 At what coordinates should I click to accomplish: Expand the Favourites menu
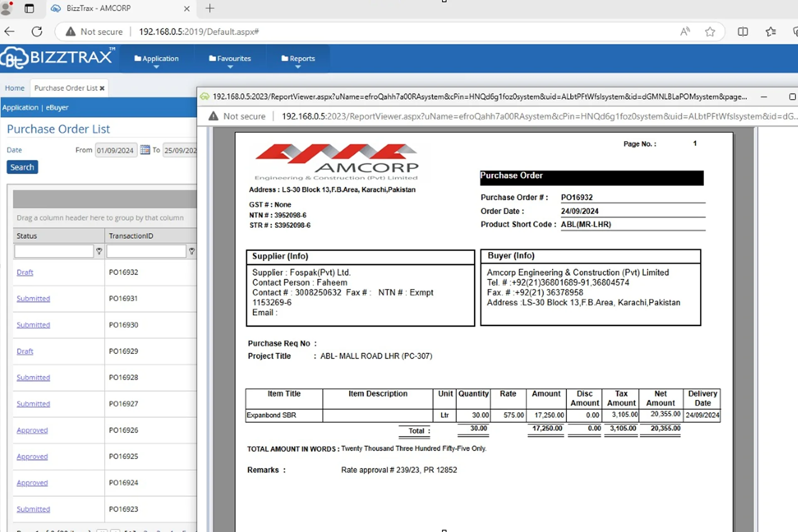tap(230, 59)
